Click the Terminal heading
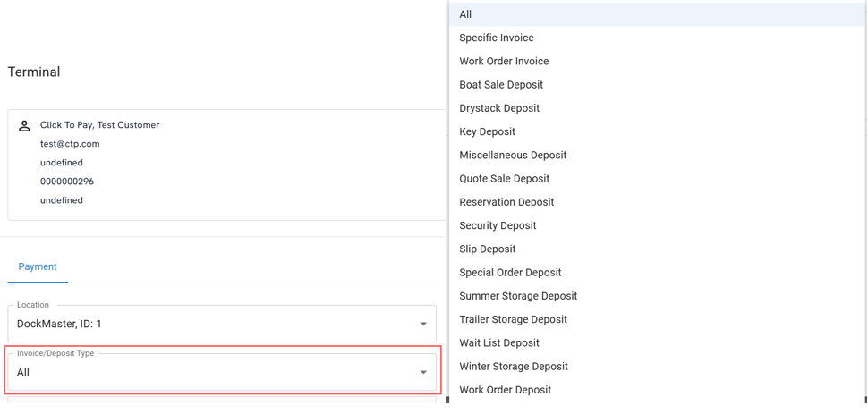Image resolution: width=868 pixels, height=414 pixels. tap(34, 72)
